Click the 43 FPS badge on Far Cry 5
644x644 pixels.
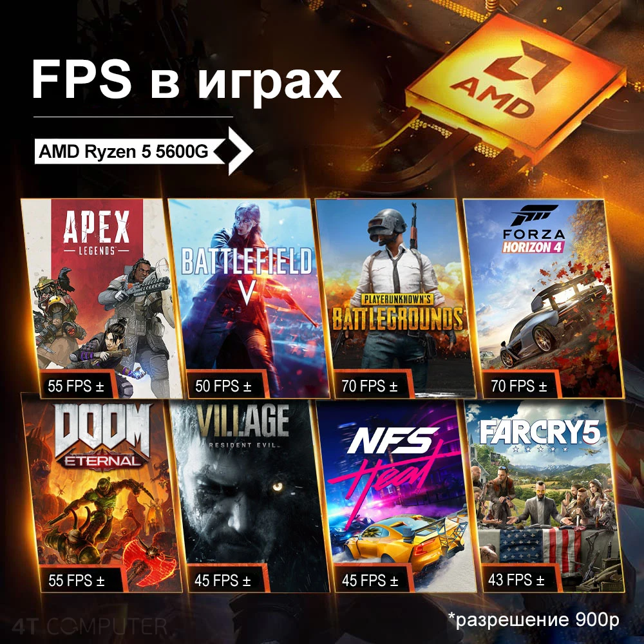tap(516, 580)
